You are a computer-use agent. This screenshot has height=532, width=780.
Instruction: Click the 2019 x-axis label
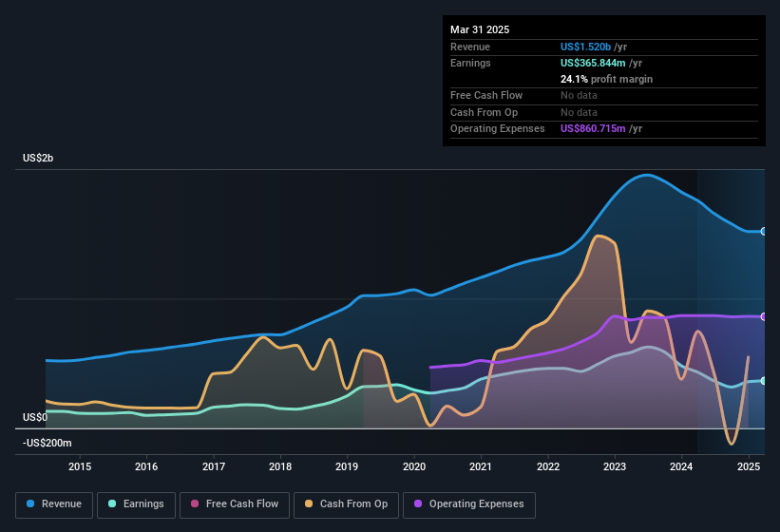click(x=347, y=466)
